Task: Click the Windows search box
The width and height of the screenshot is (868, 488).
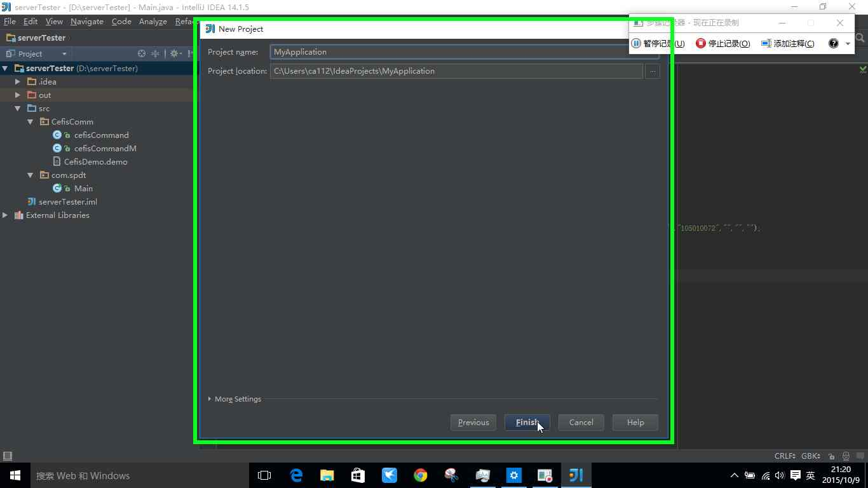Action: click(139, 475)
